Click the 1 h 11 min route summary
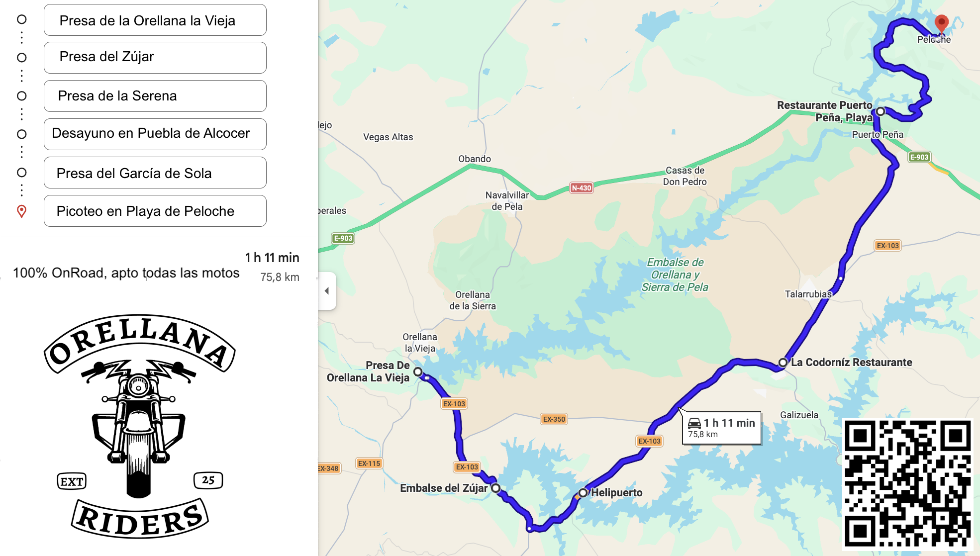This screenshot has width=980, height=556. (x=272, y=258)
